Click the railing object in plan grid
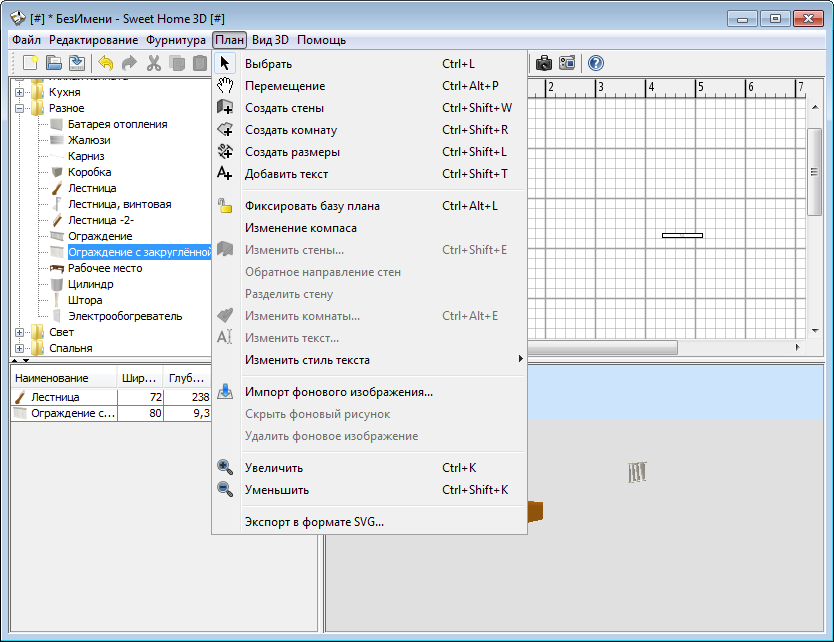 682,235
